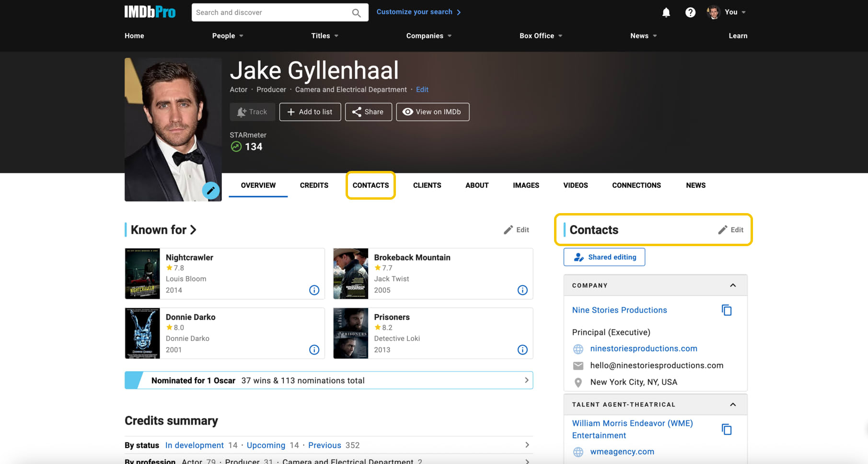Image resolution: width=868 pixels, height=464 pixels.
Task: Click the Shared editing button
Action: coord(604,257)
